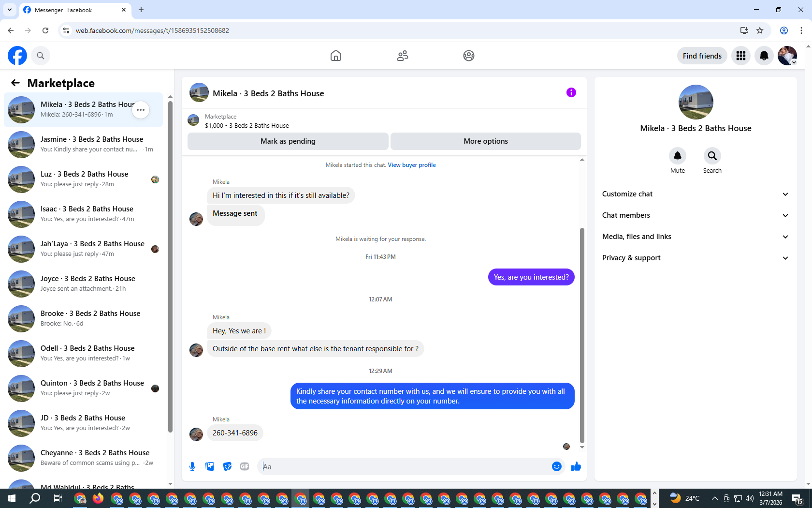Open options for the Mikela conversation row

point(141,110)
